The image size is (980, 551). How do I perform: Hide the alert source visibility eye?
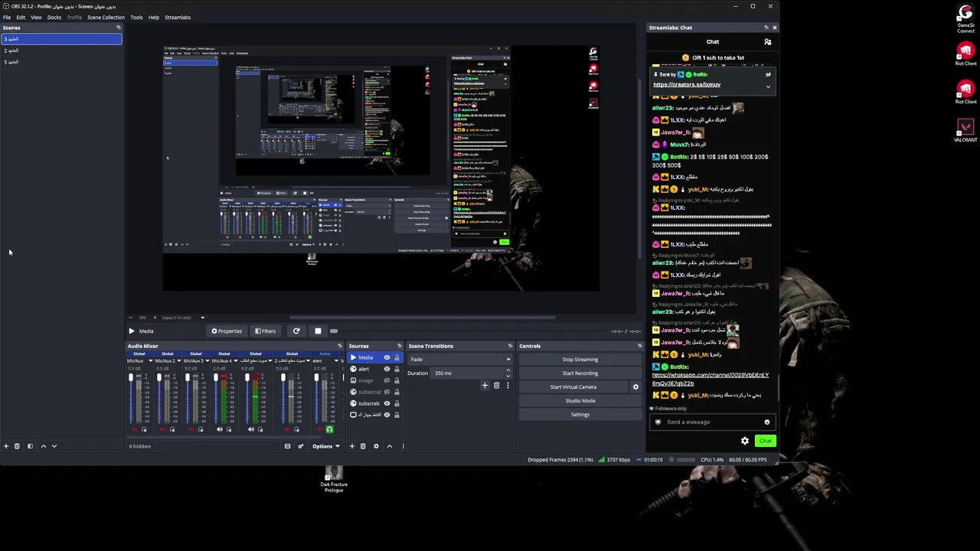pos(387,369)
